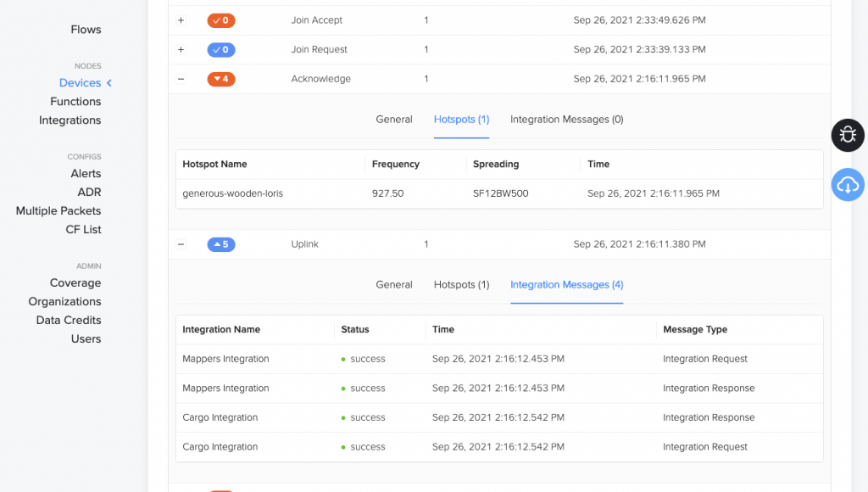Open Integrations in the sidebar
Screen dimensions: 868x492
pyautogui.click(x=70, y=120)
